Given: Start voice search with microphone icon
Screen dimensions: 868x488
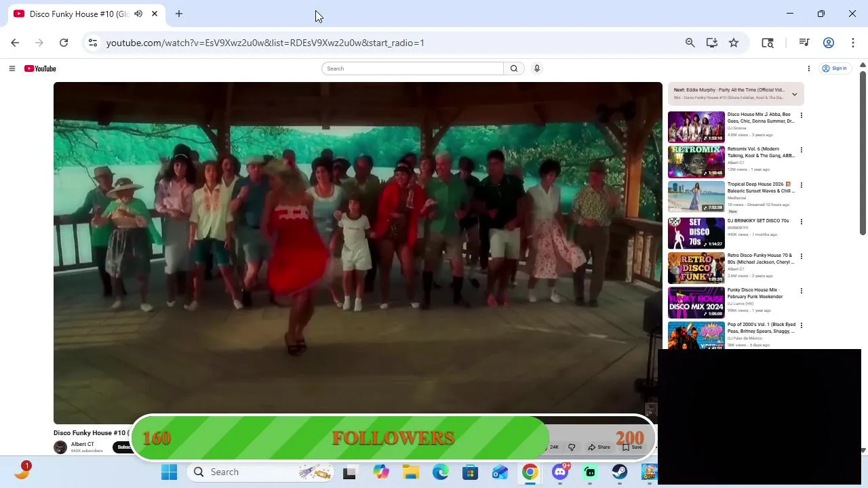Looking at the screenshot, I should [x=536, y=68].
